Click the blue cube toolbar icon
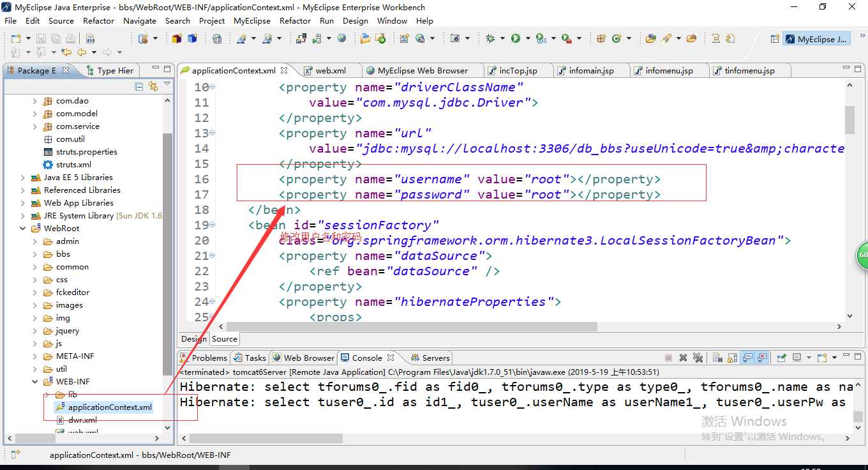 pyautogui.click(x=192, y=38)
